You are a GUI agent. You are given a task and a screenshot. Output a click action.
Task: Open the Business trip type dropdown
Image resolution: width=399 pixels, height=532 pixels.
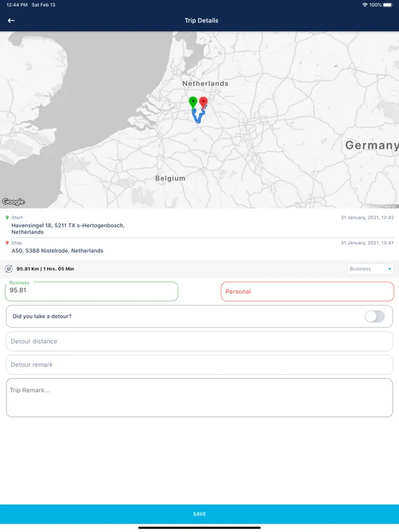coord(370,269)
